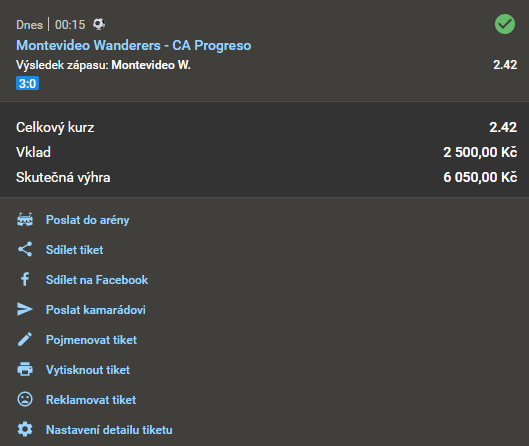Click the pencil rename icon
The height and width of the screenshot is (446, 529).
25,339
